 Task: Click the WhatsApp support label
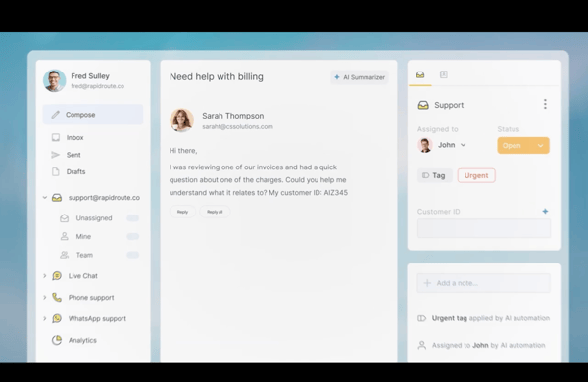tap(97, 318)
